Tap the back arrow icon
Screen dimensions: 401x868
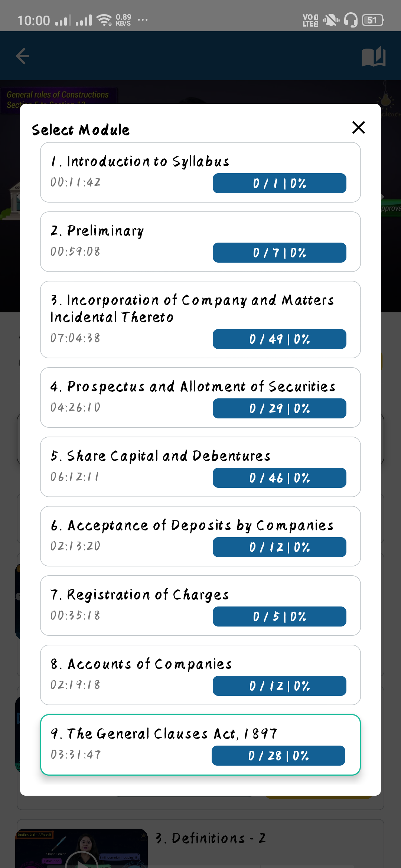(22, 56)
